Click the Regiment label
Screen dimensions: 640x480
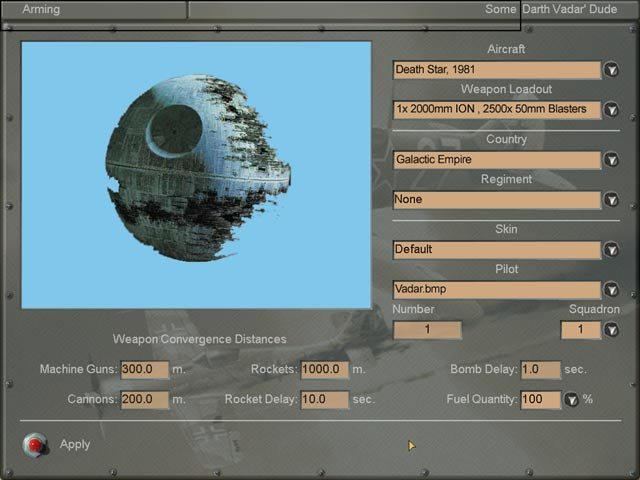coord(506,179)
